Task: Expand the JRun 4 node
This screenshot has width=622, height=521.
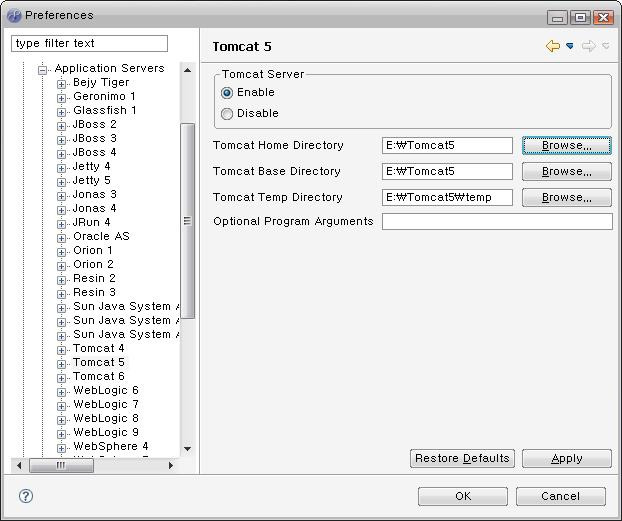Action: pos(61,224)
